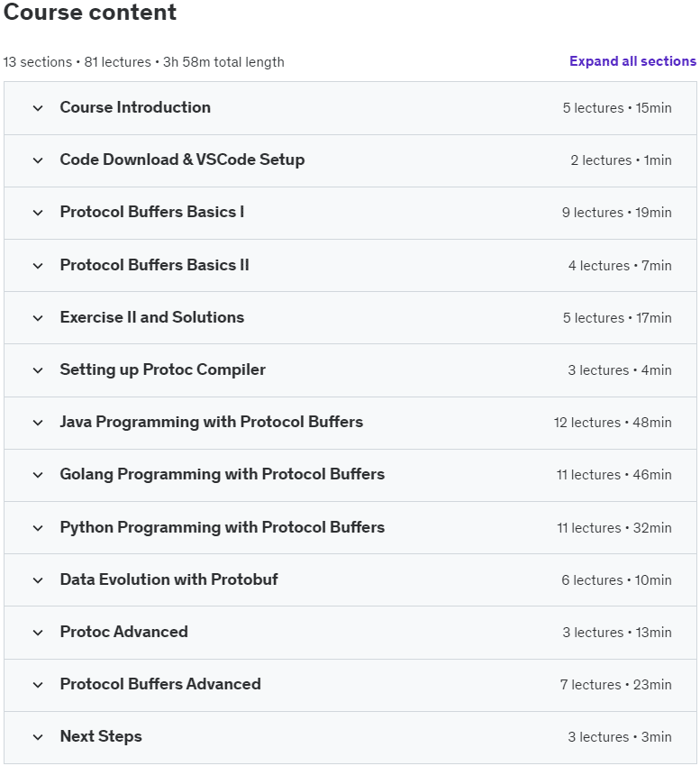
Task: Click the '11 lectures • 32min' label
Action: 614,528
